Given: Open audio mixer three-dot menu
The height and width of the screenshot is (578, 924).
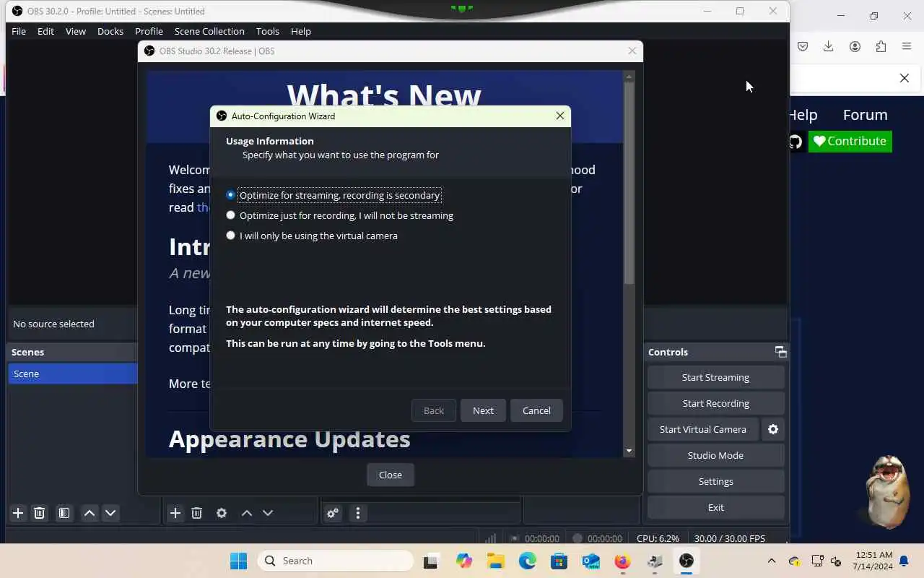Looking at the screenshot, I should [x=358, y=513].
